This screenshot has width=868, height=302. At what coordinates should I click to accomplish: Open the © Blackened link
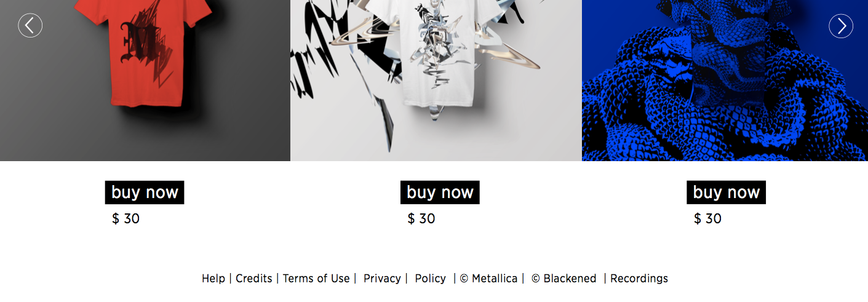[564, 279]
